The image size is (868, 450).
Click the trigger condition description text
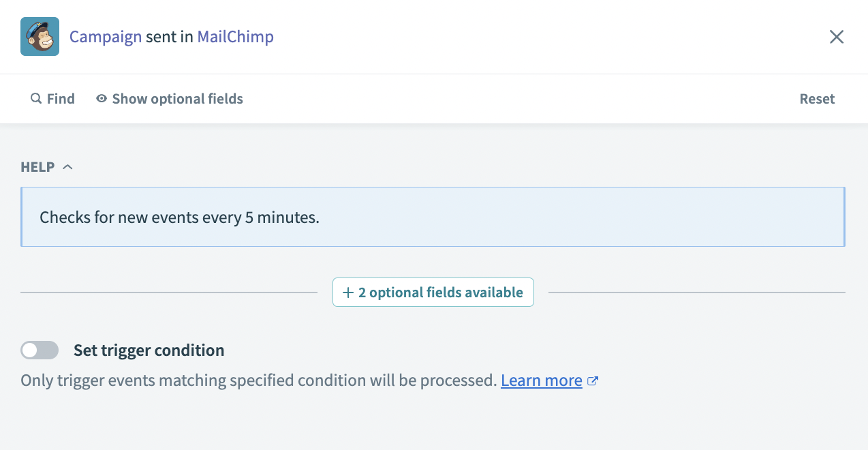coord(258,380)
